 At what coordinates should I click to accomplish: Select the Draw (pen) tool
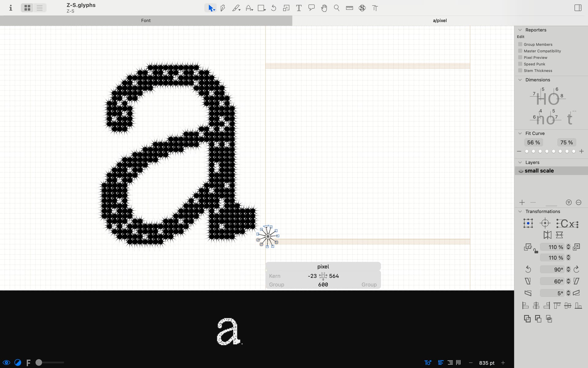(x=223, y=8)
